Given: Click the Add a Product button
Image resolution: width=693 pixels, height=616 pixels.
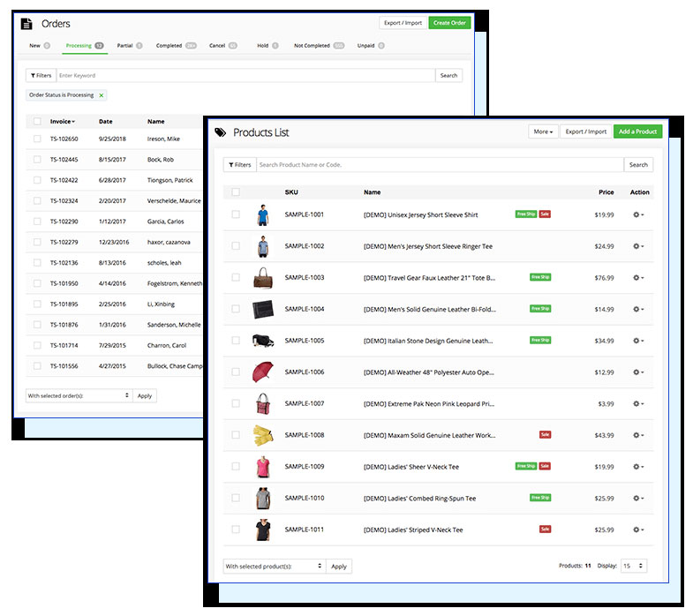Looking at the screenshot, I should pyautogui.click(x=637, y=131).
